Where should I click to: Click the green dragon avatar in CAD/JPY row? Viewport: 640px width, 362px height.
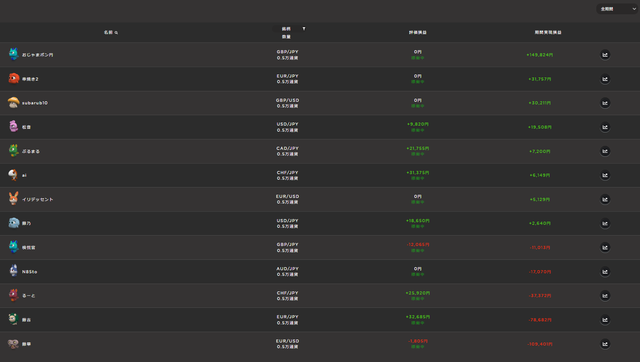(13, 151)
